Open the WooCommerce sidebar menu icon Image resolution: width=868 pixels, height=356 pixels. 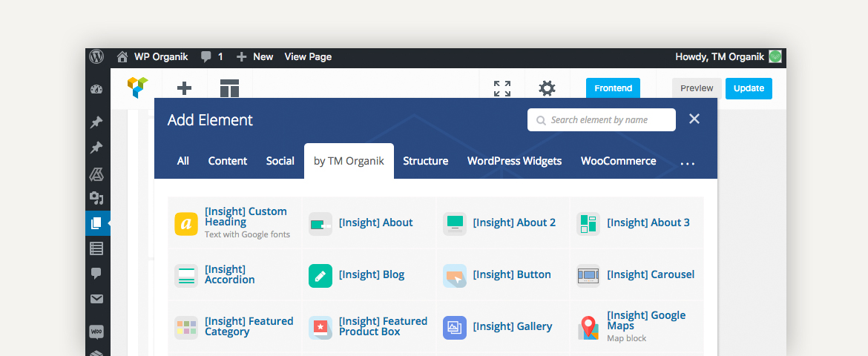point(96,332)
